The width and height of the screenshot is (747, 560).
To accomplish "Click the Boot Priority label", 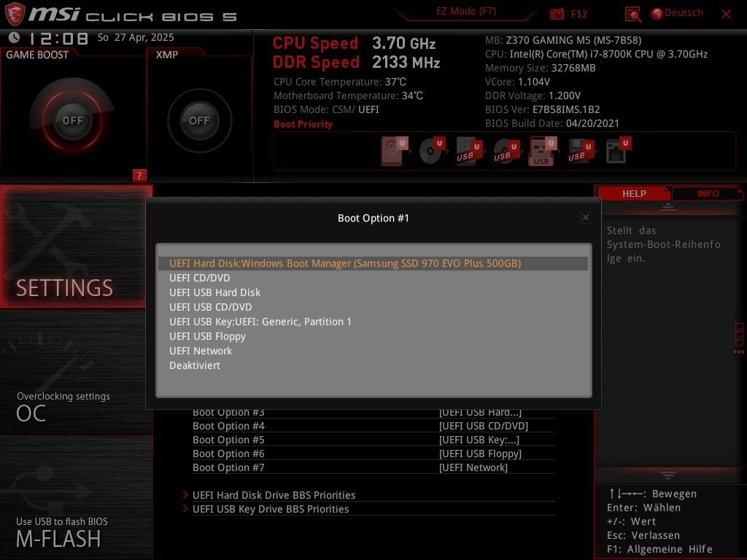I will click(303, 124).
